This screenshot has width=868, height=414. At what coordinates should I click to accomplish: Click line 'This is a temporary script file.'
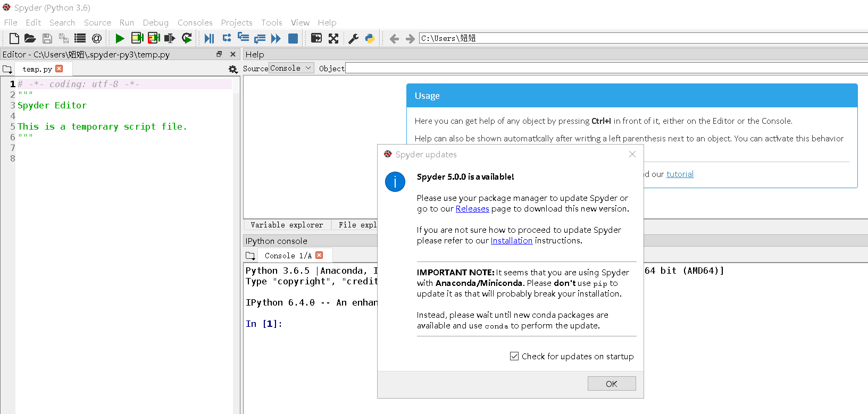tap(102, 126)
